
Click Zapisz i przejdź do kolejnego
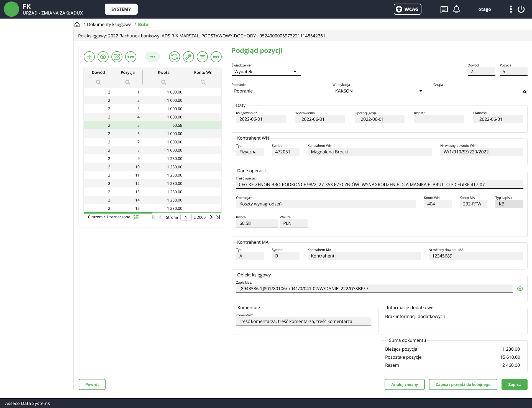click(463, 384)
